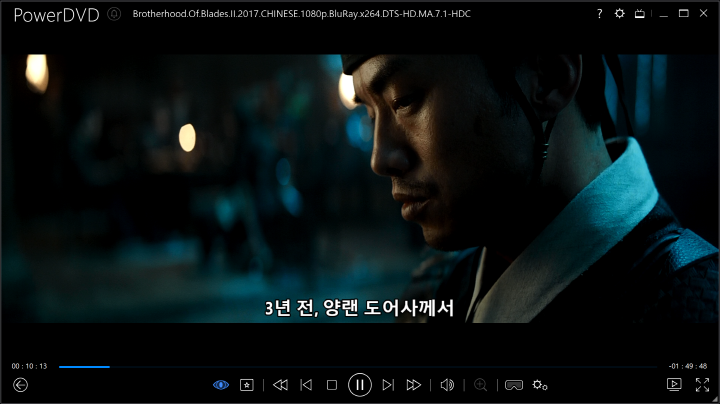The height and width of the screenshot is (404, 720).
Task: Stop the video playback
Action: click(332, 385)
